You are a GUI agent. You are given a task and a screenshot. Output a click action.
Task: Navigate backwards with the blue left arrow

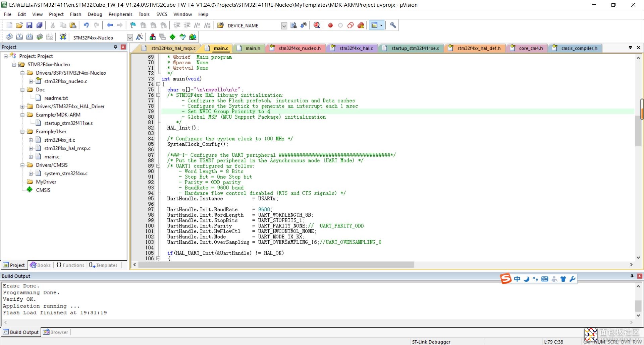click(x=110, y=25)
